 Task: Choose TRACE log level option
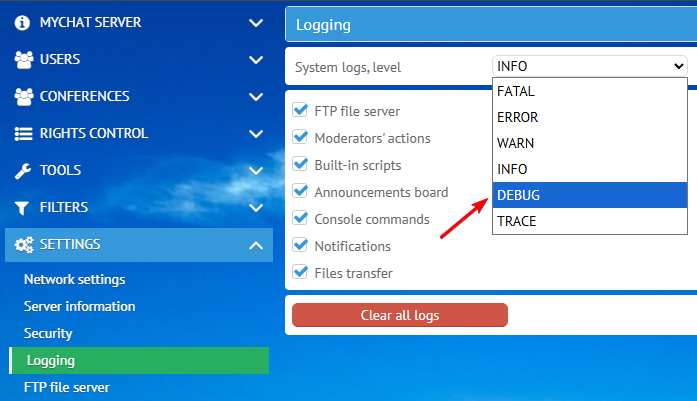click(589, 221)
